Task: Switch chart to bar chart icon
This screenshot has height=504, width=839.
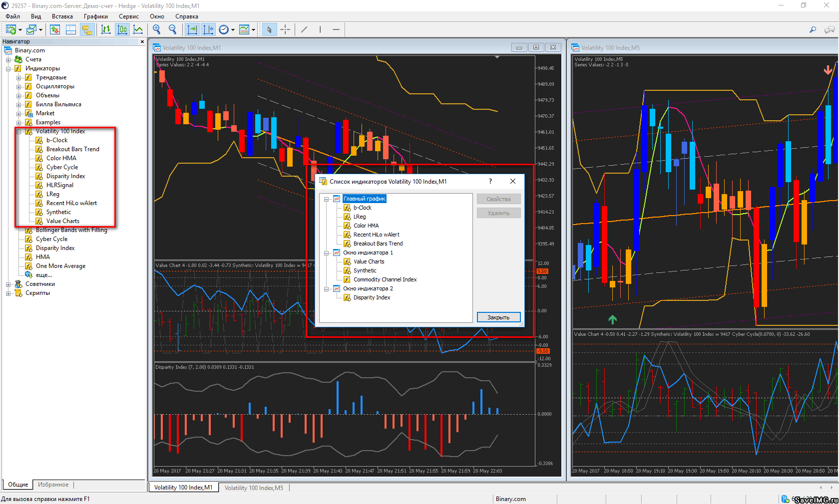Action: 106,30
